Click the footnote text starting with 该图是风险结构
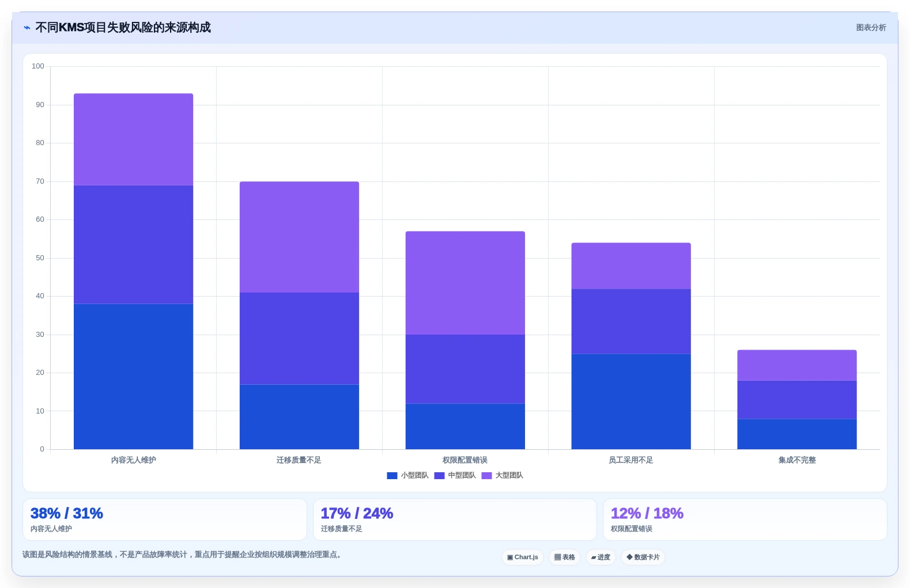The image size is (910, 588). pos(183,555)
